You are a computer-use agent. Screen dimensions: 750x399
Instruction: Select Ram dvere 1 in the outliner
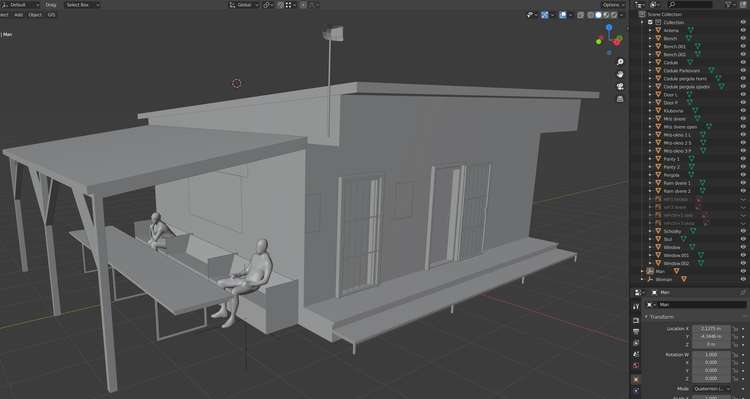[x=677, y=183]
